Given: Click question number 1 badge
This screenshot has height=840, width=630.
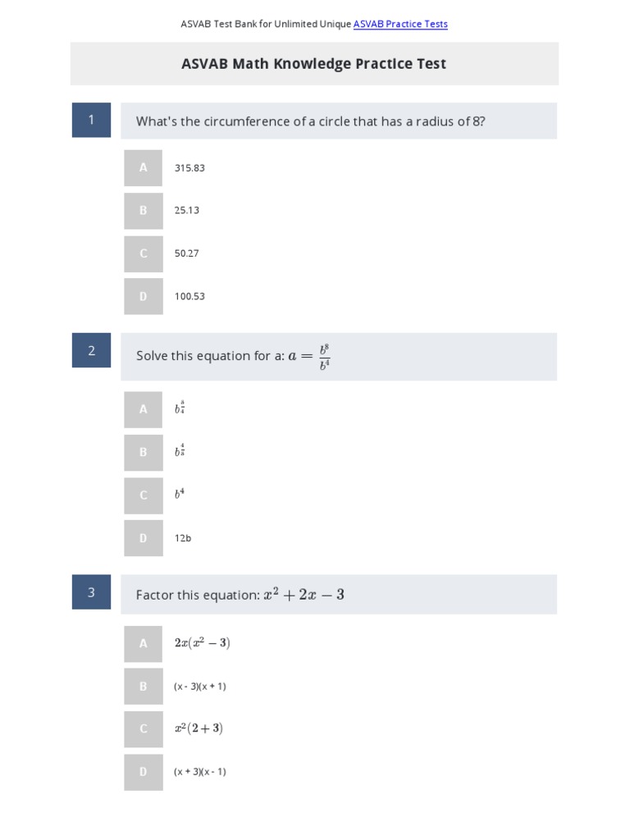Looking at the screenshot, I should click(91, 120).
